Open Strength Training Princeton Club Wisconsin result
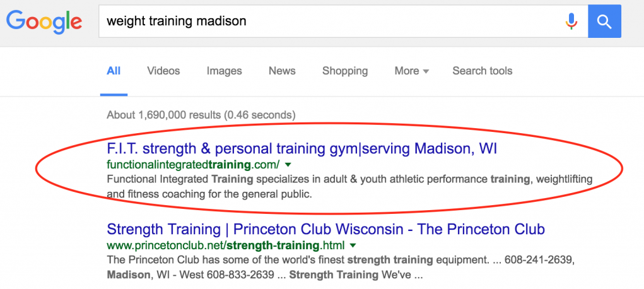The height and width of the screenshot is (289, 644). tap(325, 229)
